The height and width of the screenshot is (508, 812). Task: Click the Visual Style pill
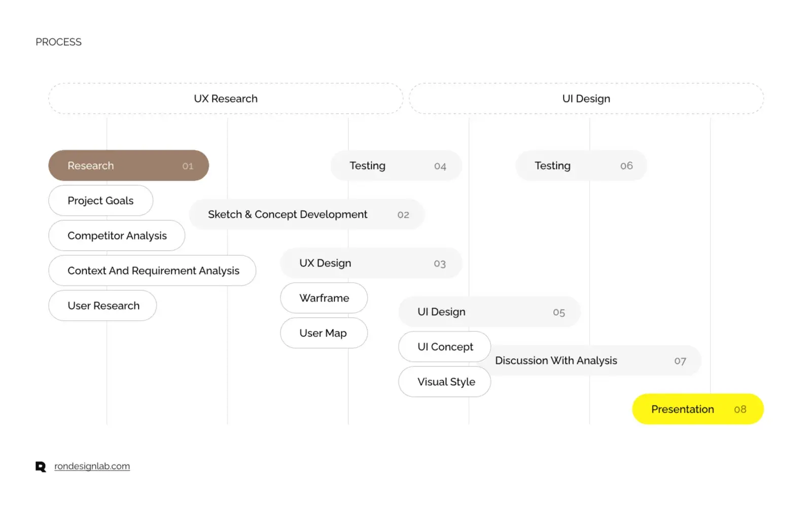445,382
